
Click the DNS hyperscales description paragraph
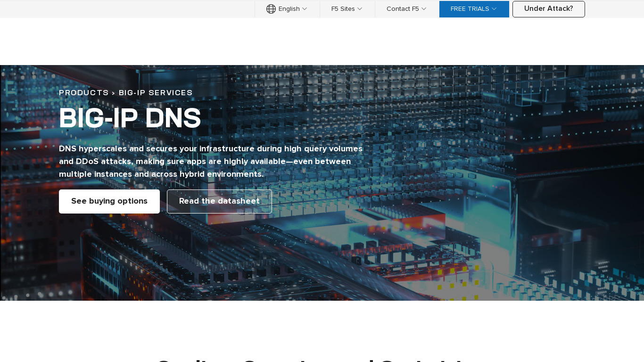211,161
